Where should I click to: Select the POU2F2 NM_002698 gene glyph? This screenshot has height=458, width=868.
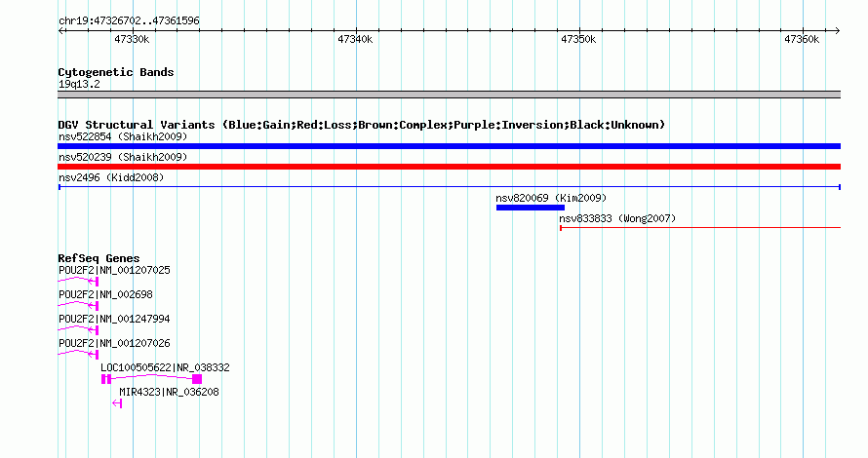tap(78, 305)
